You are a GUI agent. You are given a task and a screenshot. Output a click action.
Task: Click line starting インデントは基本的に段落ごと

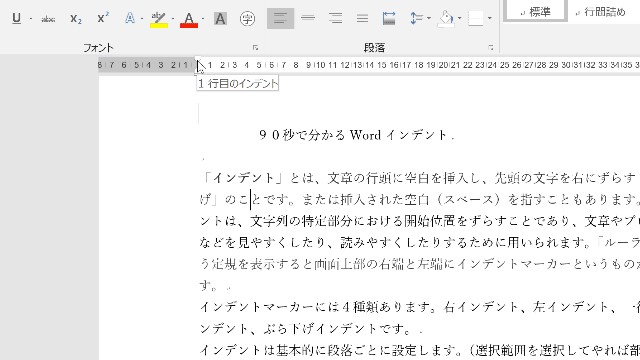pyautogui.click(x=420, y=350)
